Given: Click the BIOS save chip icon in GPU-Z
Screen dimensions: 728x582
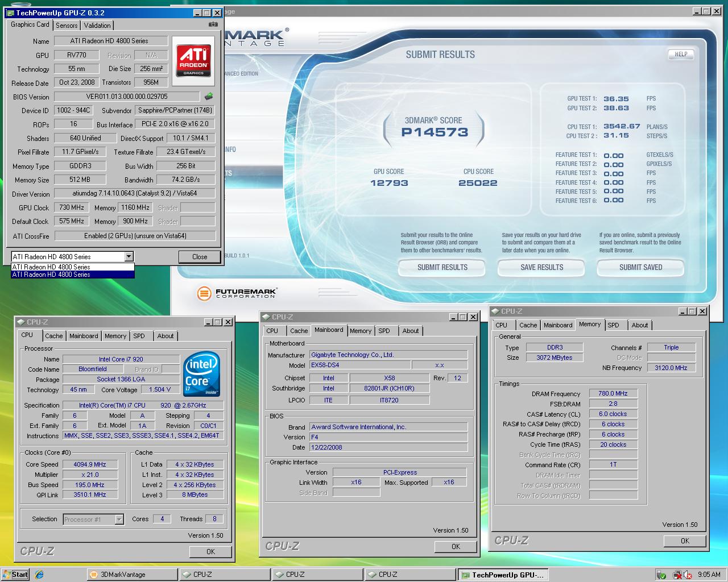Looking at the screenshot, I should click(x=209, y=97).
